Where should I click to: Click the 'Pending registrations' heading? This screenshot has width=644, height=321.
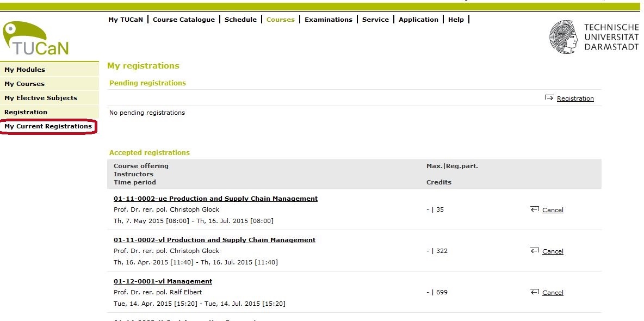click(x=147, y=83)
